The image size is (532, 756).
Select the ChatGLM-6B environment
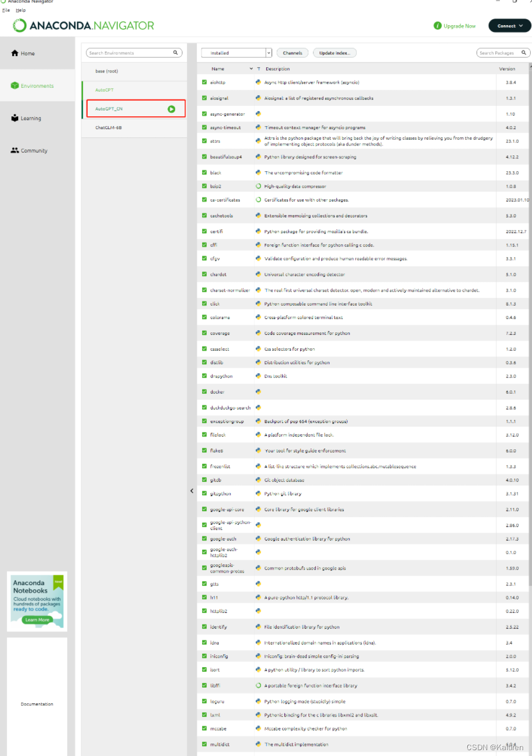click(135, 127)
